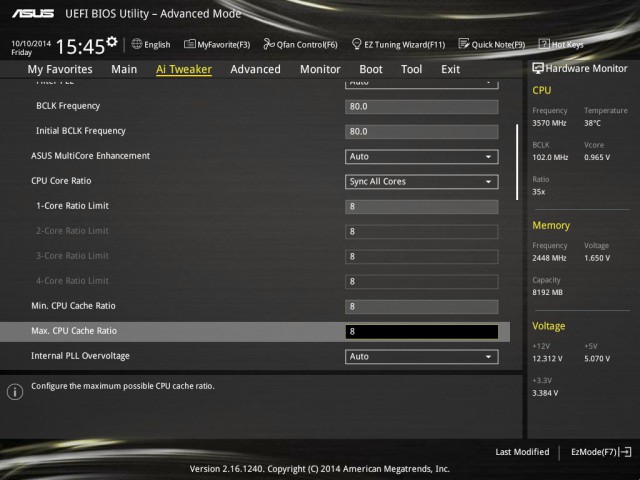Click the 8192 MB capacity value
Image resolution: width=640 pixels, height=480 pixels.
547,293
